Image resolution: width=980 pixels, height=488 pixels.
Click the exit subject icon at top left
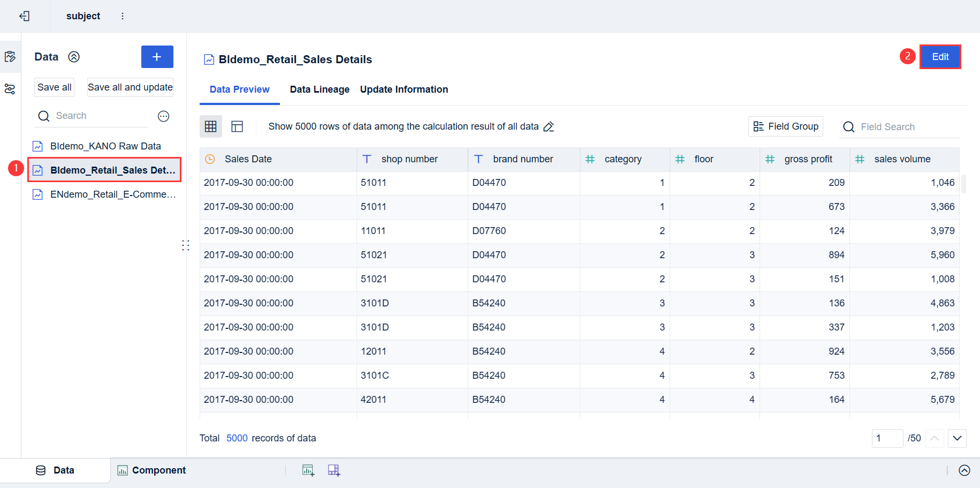pyautogui.click(x=24, y=16)
